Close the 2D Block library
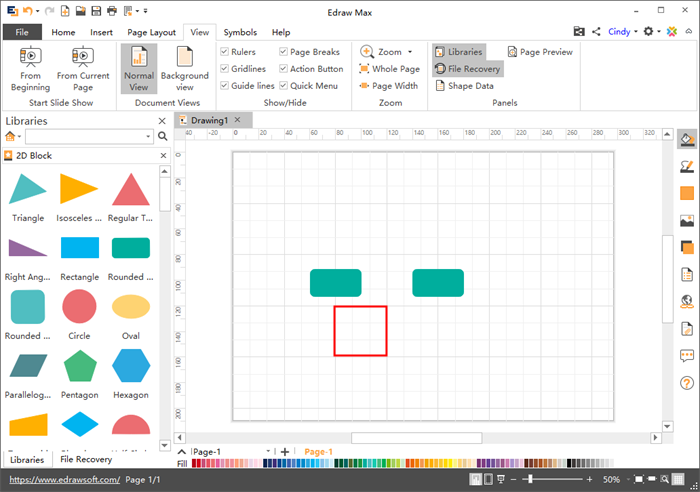 click(163, 155)
